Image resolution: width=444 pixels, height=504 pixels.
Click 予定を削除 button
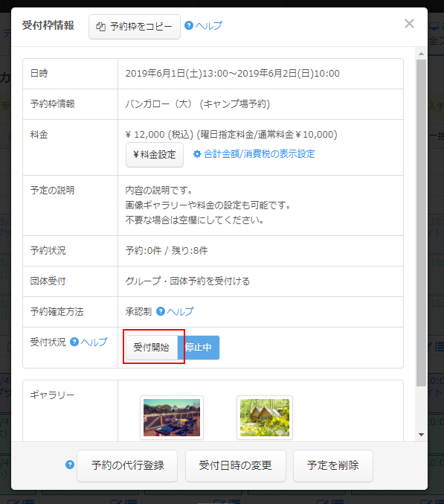tap(333, 465)
